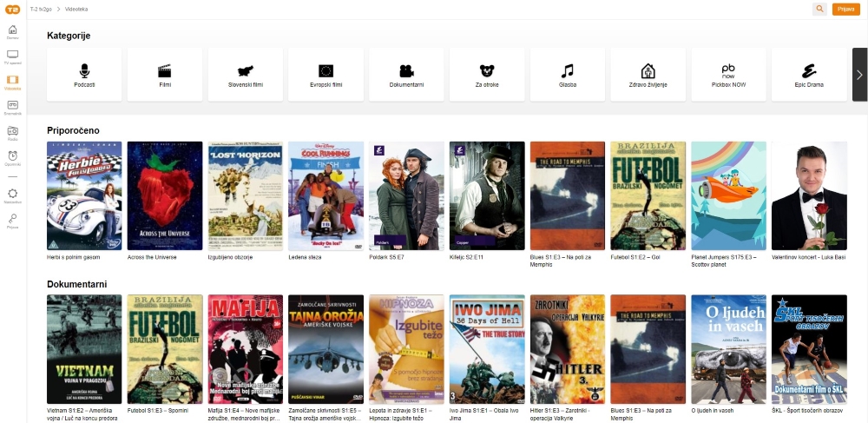
Task: Open Road to Memphis poster in Dokumentarni
Action: (648, 349)
